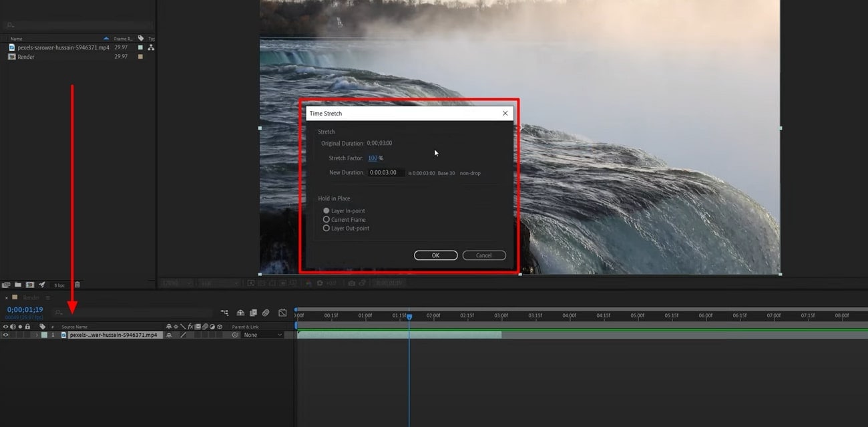Click the 02:00f mark on time ruler
This screenshot has height=427, width=868.
(x=433, y=315)
